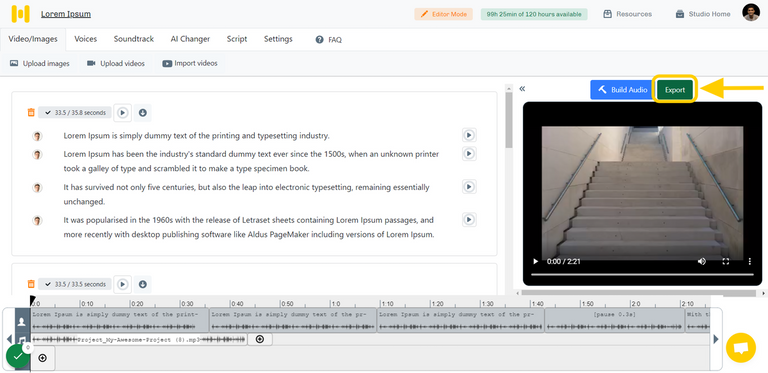
Task: Open the Video/Images tab
Action: pos(33,39)
